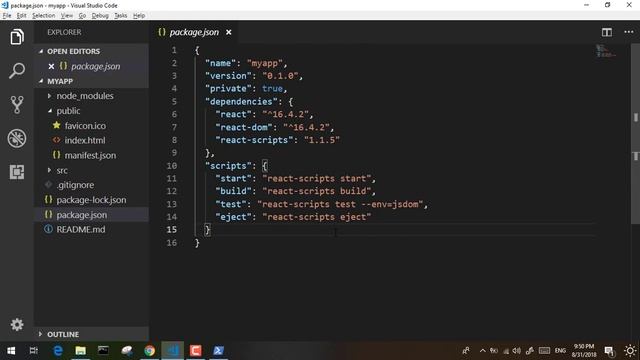Click the "react-scripts start" string in the editor
The height and width of the screenshot is (360, 640).
(x=317, y=178)
